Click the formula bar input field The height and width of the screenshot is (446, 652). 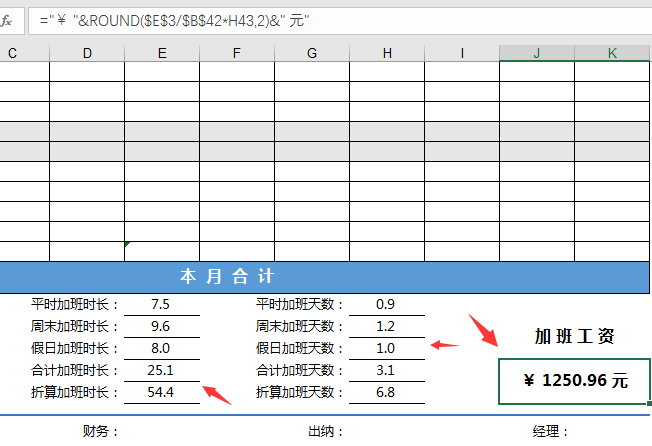[x=340, y=21]
